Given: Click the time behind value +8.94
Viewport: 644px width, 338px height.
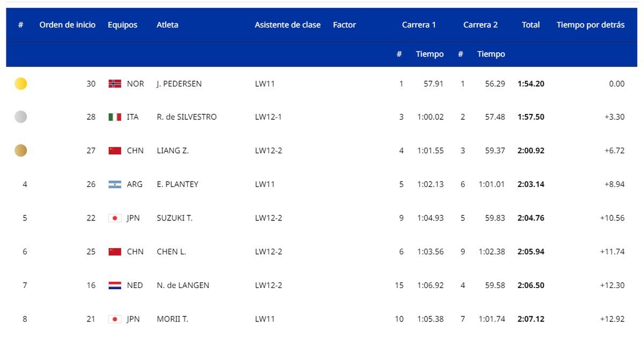Looking at the screenshot, I should pyautogui.click(x=614, y=184).
